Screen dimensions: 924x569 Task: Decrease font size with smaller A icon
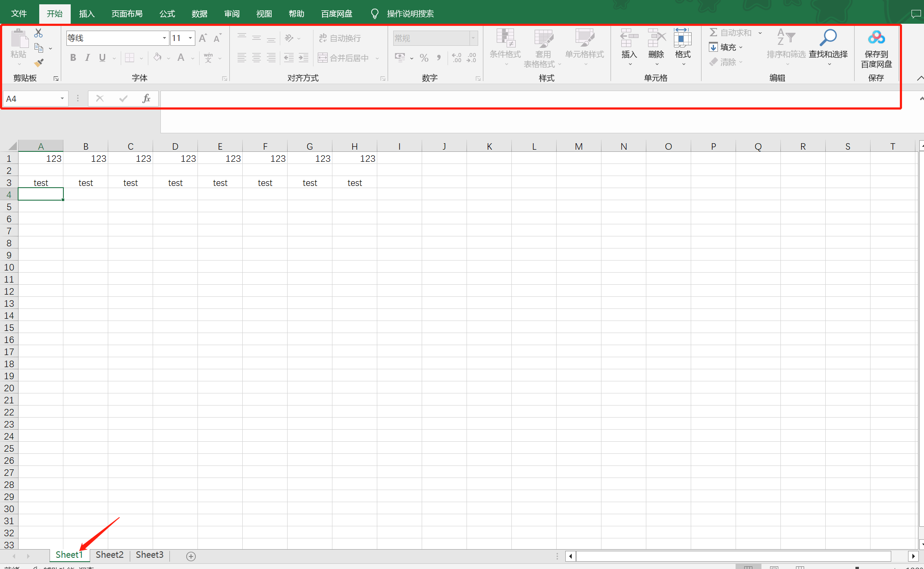click(x=217, y=38)
